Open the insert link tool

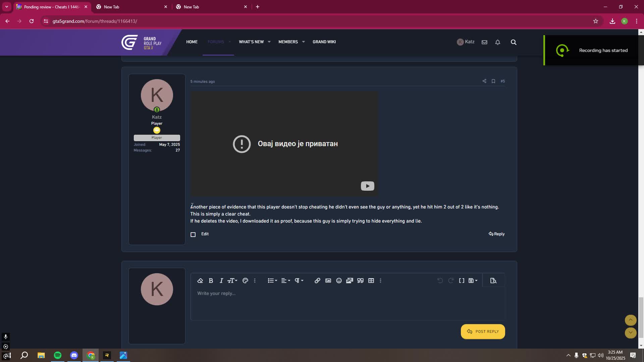[317, 281]
